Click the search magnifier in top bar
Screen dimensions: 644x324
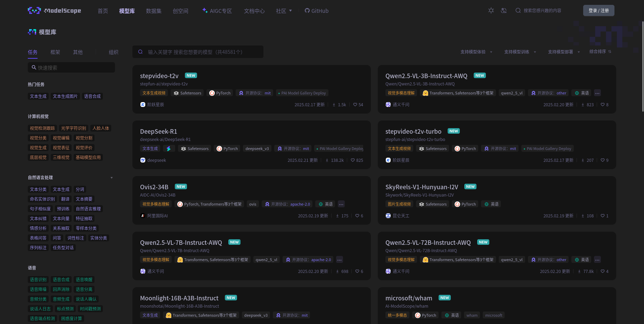pos(518,10)
